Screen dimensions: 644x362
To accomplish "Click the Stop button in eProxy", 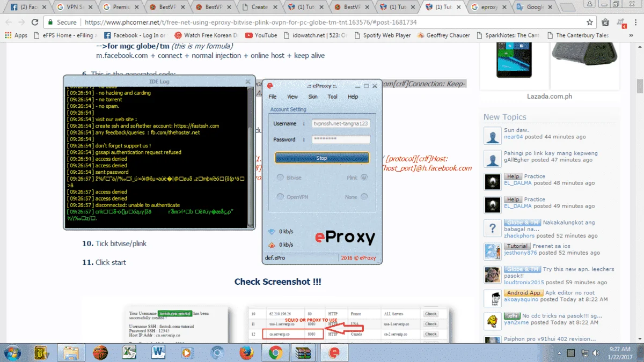I will click(322, 158).
